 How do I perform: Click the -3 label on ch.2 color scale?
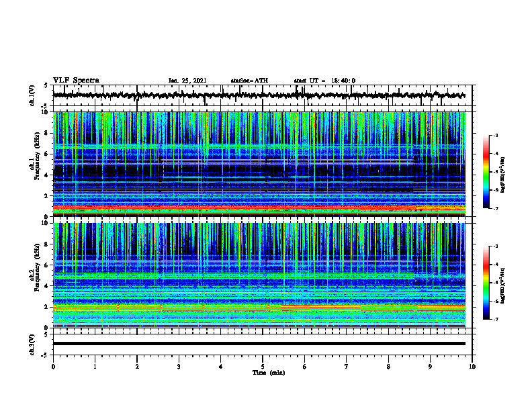point(496,246)
